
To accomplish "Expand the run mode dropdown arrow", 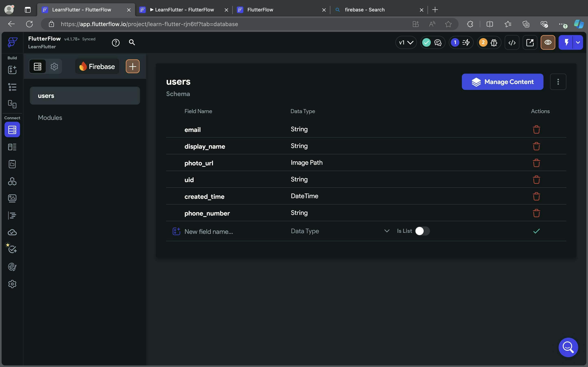I will [578, 42].
